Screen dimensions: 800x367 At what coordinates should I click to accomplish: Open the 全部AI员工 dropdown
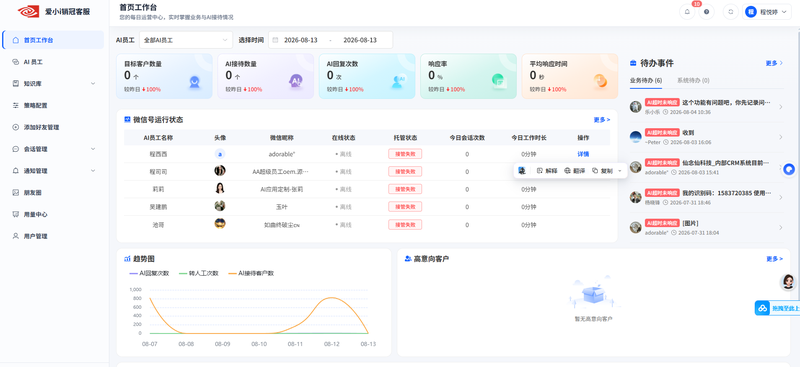[x=186, y=40]
